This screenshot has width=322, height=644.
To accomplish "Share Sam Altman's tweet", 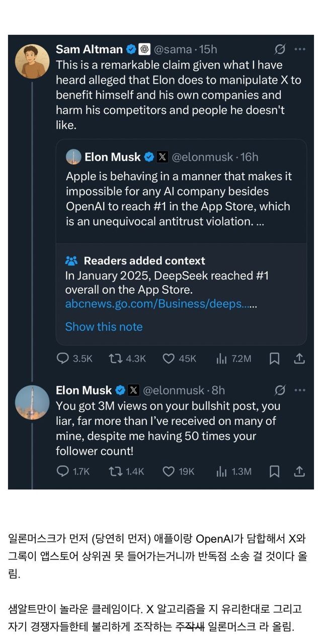I will [x=299, y=359].
